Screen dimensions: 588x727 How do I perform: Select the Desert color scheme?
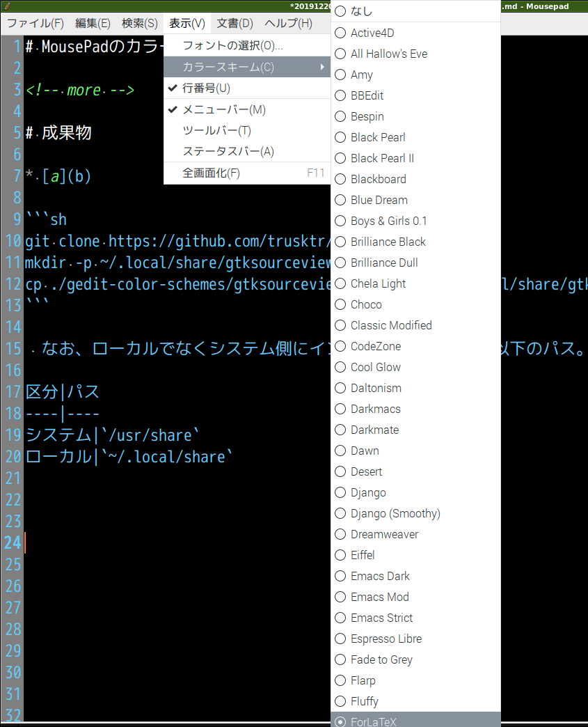click(415, 471)
